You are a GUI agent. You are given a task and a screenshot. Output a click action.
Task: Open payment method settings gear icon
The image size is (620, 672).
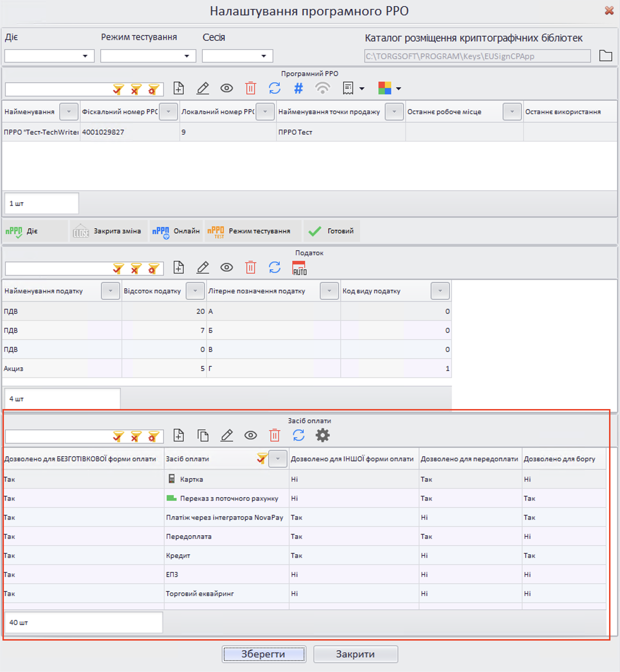point(322,436)
